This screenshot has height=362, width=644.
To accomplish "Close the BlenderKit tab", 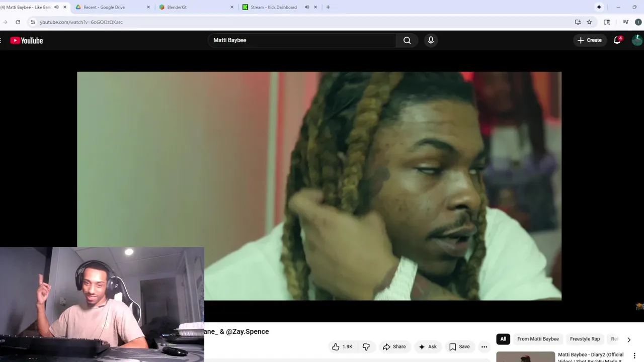I will (232, 7).
